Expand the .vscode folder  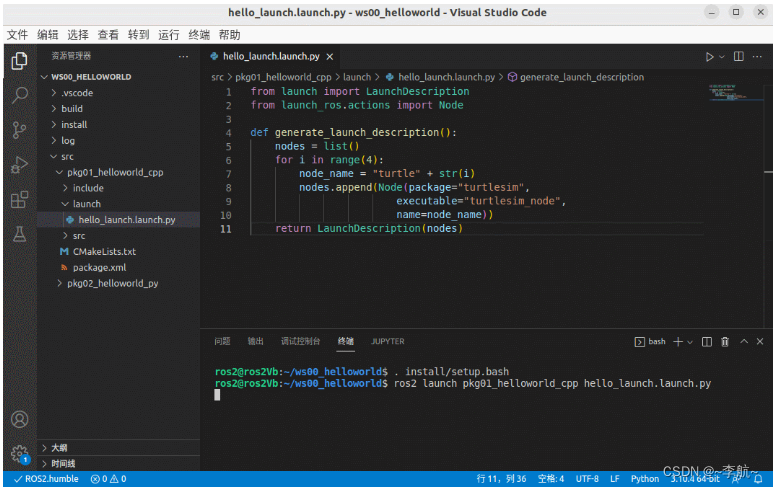tap(118, 93)
